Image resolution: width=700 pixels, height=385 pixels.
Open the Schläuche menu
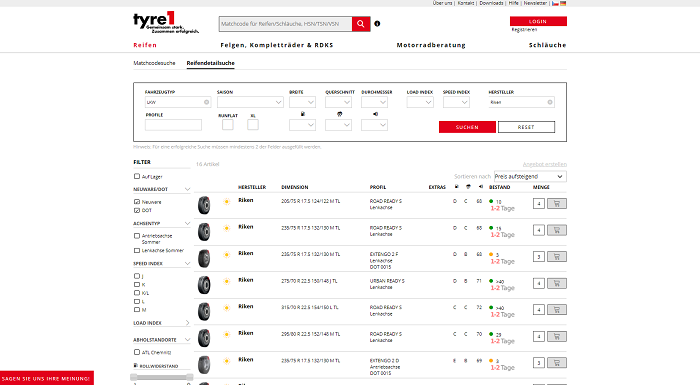(547, 45)
